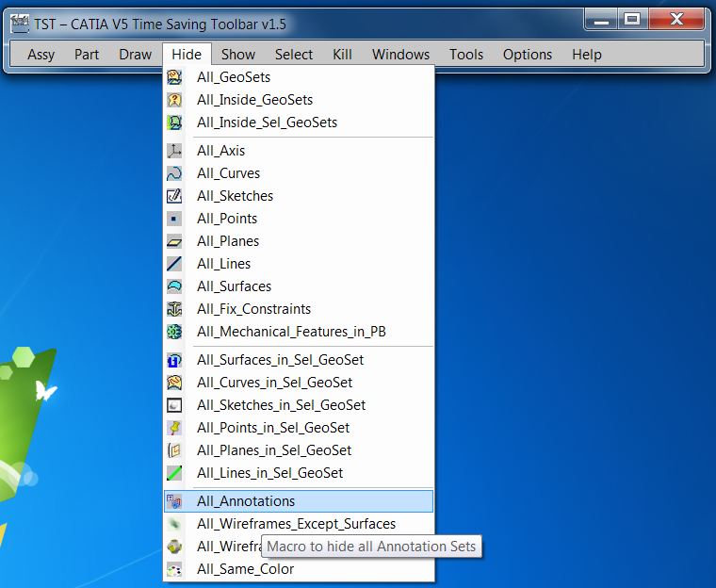The height and width of the screenshot is (588, 716).
Task: Click the All_Sketches_in_Sel_GeoSet icon
Action: (x=174, y=405)
